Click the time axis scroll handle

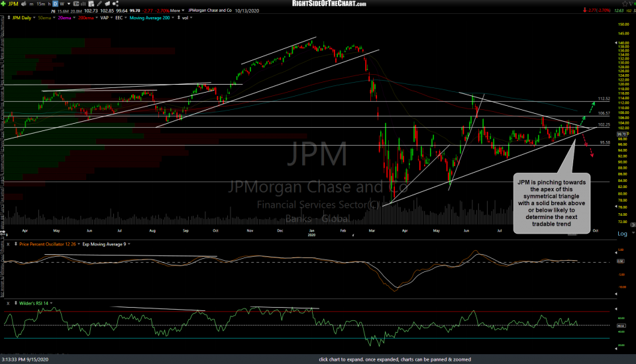(572, 234)
